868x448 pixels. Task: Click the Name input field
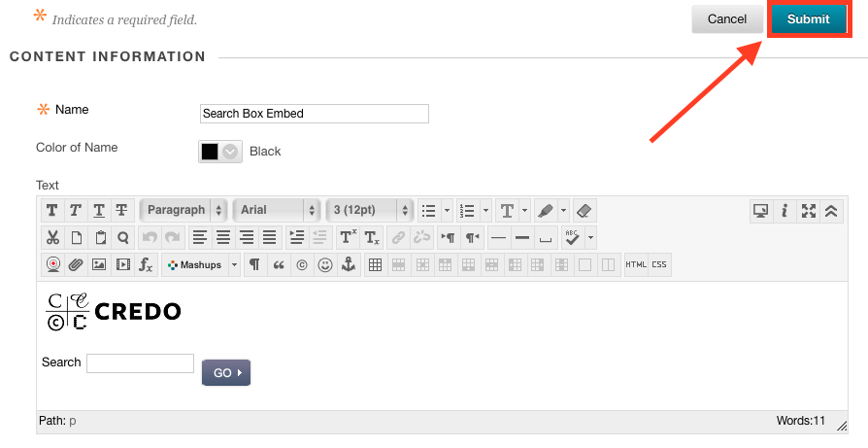pyautogui.click(x=314, y=114)
